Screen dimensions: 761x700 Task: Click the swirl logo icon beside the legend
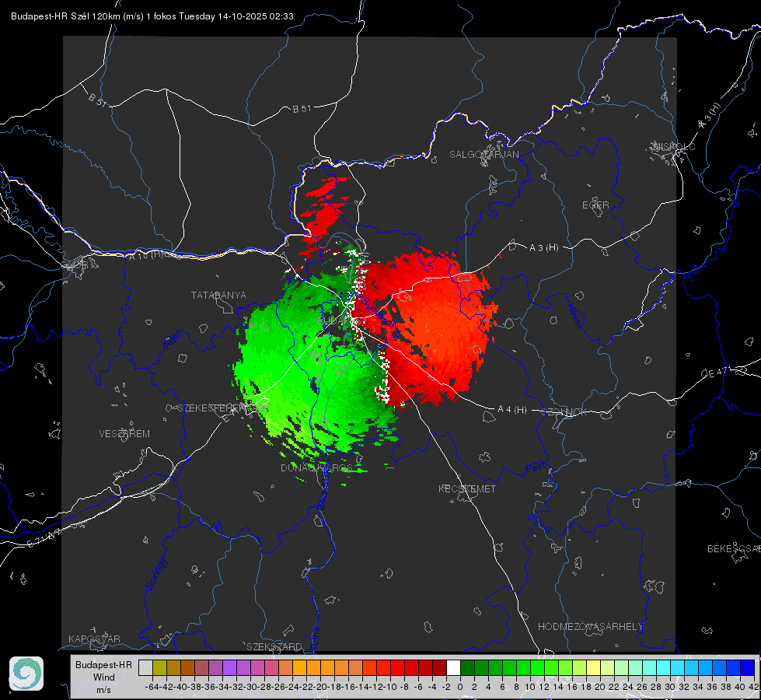click(x=26, y=674)
